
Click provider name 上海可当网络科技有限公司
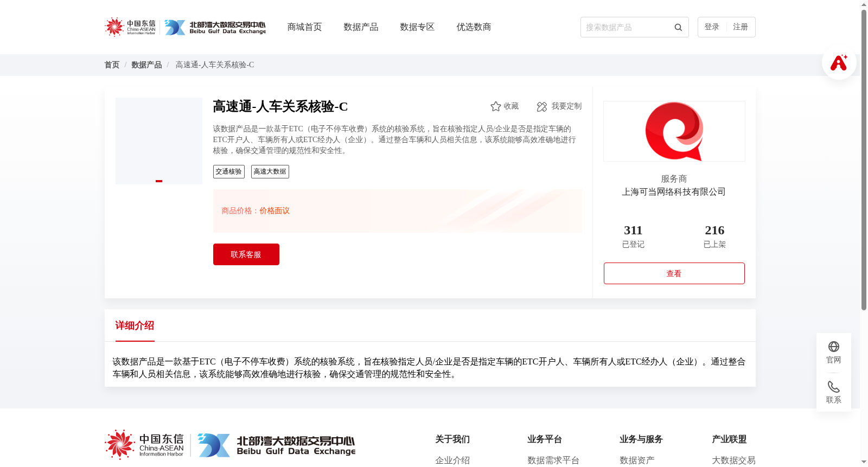coord(674,192)
